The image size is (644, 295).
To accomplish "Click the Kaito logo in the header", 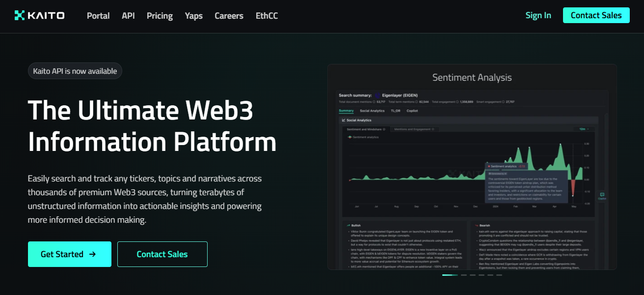I will tap(39, 16).
